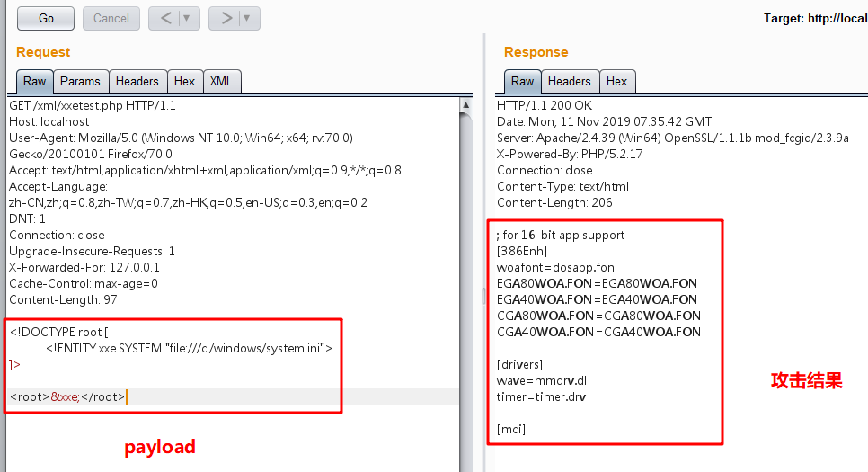Click the 'DNT: 1' header line
The width and height of the screenshot is (868, 472).
pyautogui.click(x=27, y=218)
